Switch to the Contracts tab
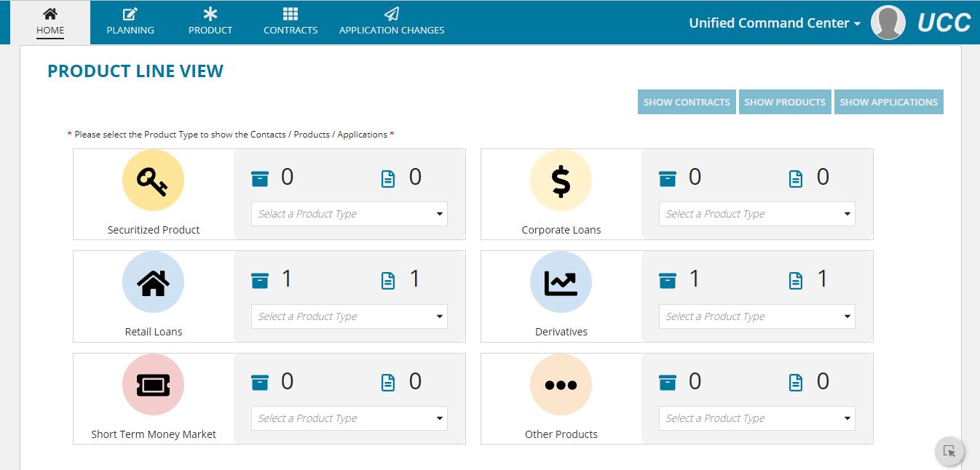Viewport: 980px width, 470px height. coord(291,22)
